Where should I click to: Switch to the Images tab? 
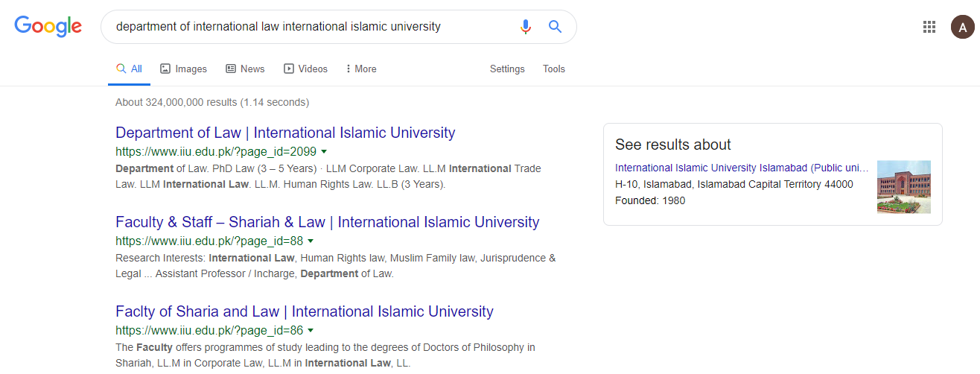point(183,69)
